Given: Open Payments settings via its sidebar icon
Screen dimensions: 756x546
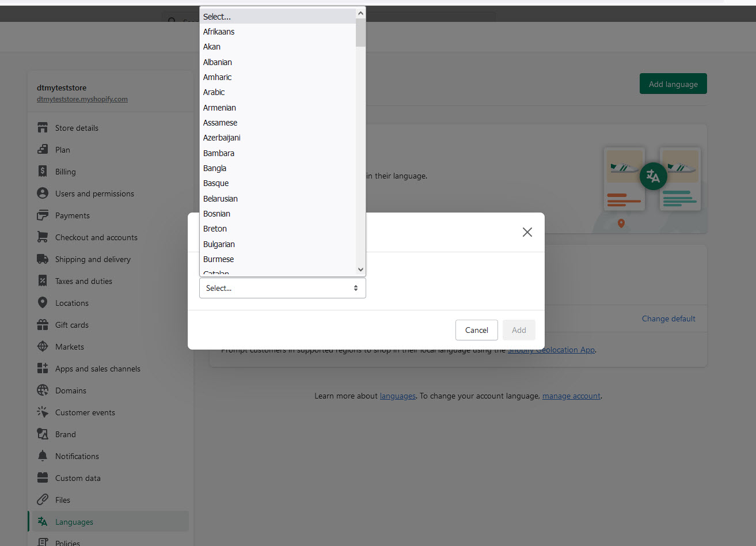Looking at the screenshot, I should (43, 215).
